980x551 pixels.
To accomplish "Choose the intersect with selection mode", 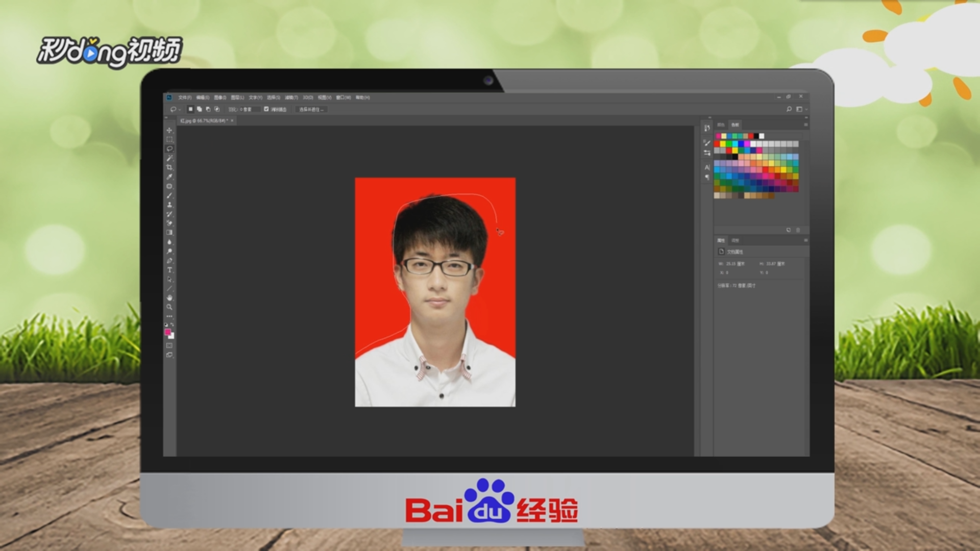I will tap(217, 109).
